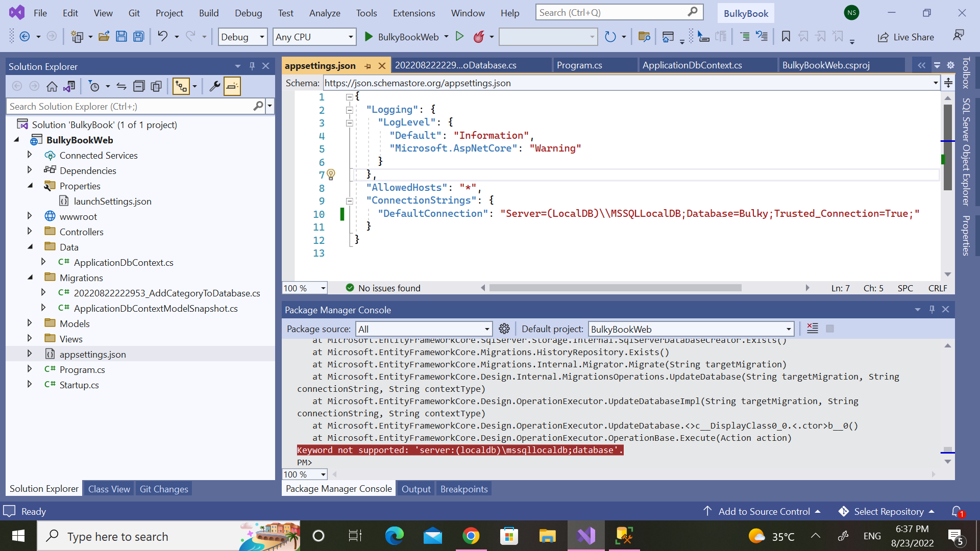The height and width of the screenshot is (551, 980).
Task: Collapse the Migrations folder
Action: 30,277
